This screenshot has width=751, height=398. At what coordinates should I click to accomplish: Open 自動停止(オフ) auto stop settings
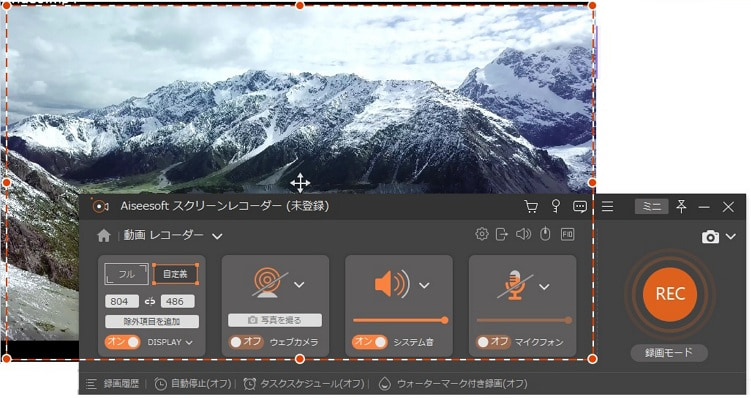[201, 384]
